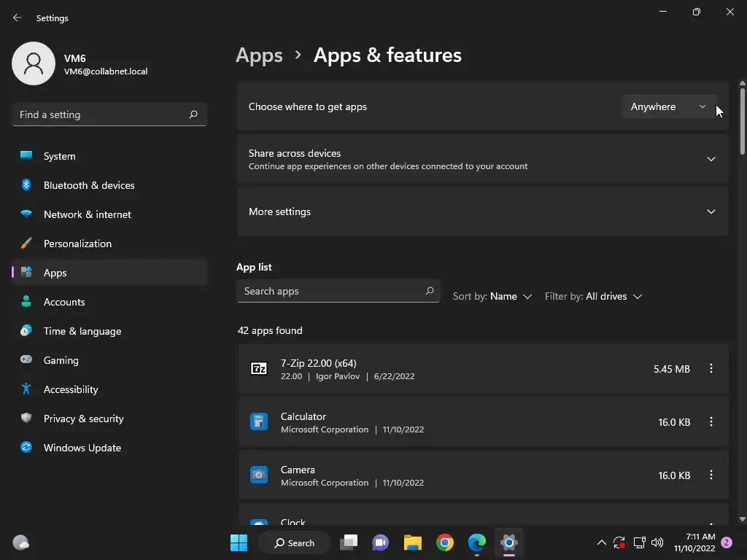Open System settings

tap(109, 156)
